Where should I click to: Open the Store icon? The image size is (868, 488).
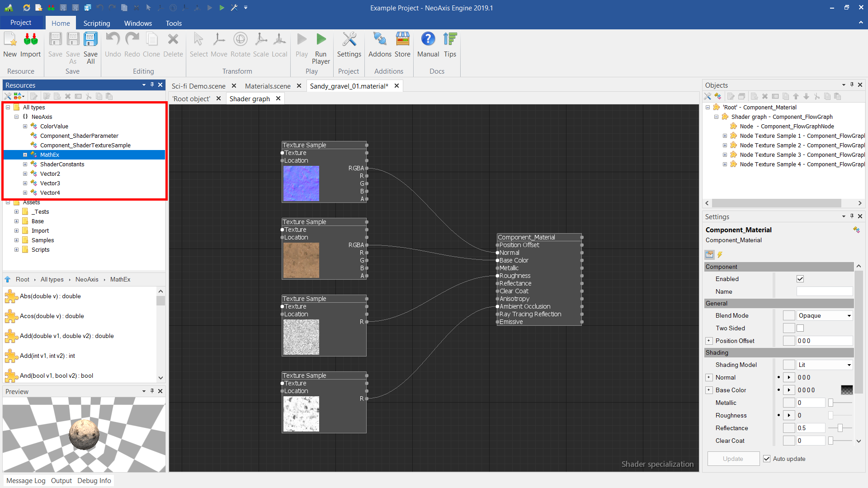click(402, 40)
